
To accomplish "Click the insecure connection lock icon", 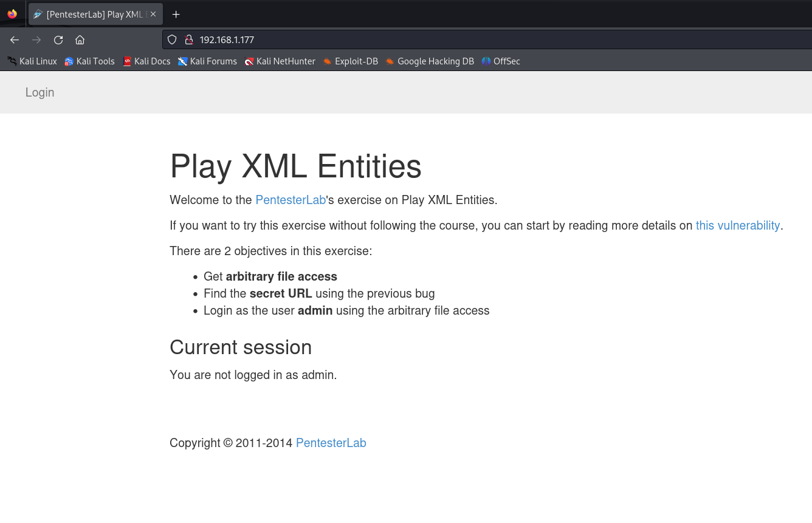I will click(188, 40).
